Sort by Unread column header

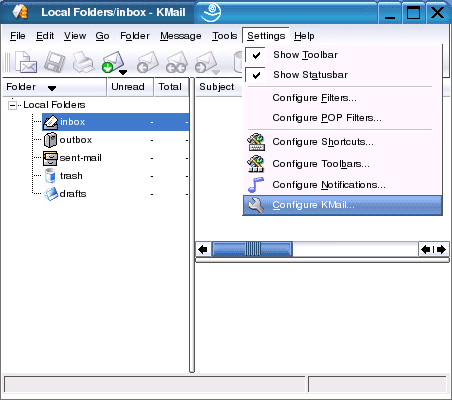pyautogui.click(x=130, y=87)
